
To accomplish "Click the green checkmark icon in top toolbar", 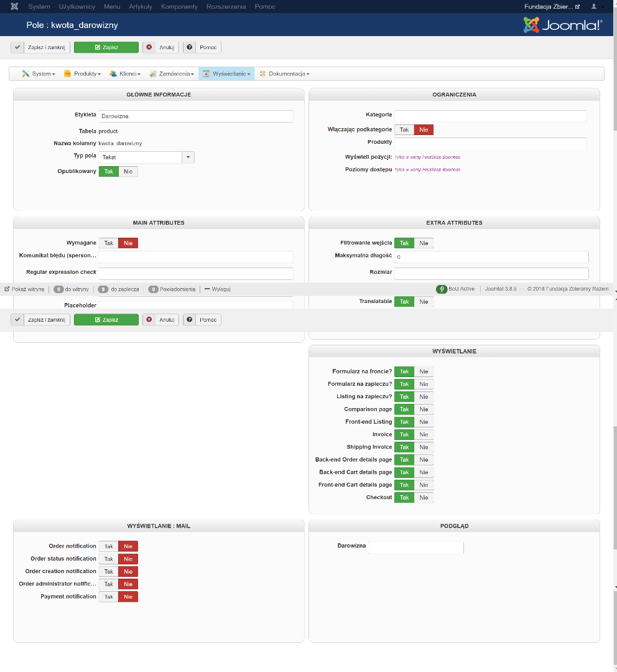I will coord(17,47).
